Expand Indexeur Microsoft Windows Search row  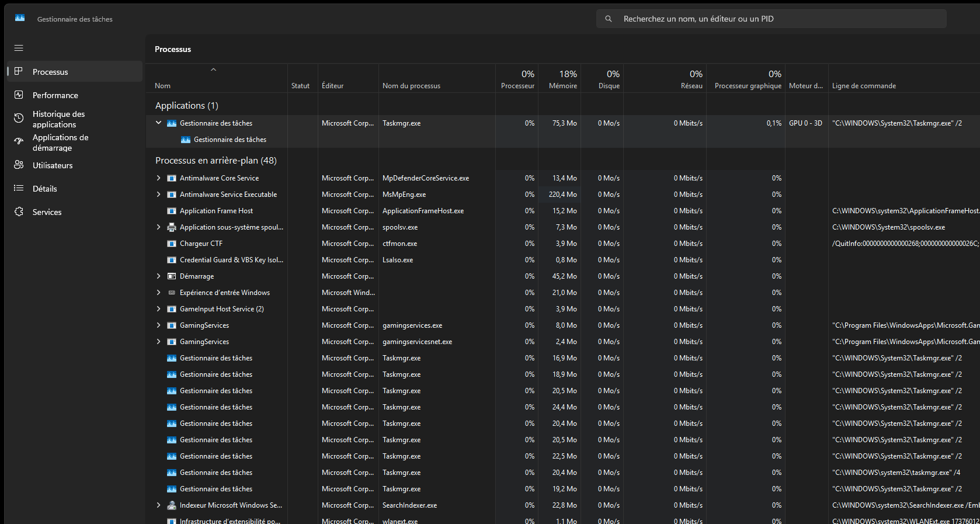(158, 505)
